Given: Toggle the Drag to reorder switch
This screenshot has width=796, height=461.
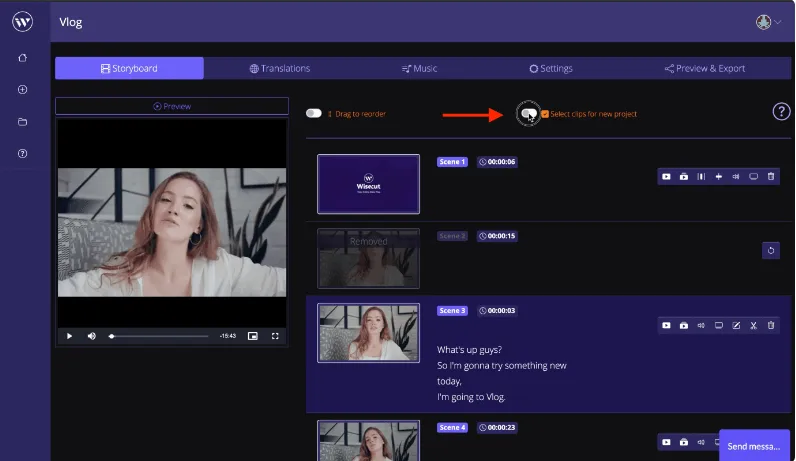Looking at the screenshot, I should (x=314, y=113).
